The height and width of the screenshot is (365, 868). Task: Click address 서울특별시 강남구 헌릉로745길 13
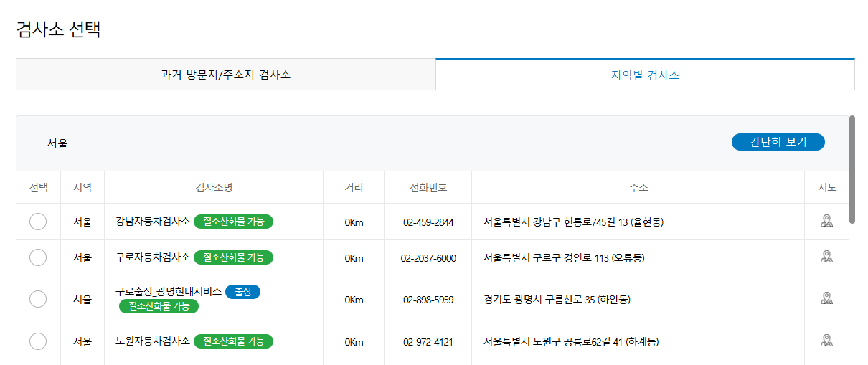pos(574,222)
